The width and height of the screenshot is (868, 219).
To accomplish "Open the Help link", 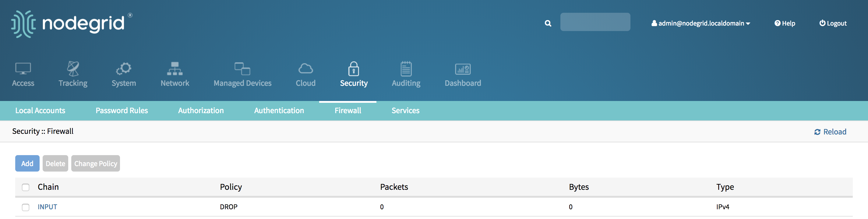I will pos(785,23).
